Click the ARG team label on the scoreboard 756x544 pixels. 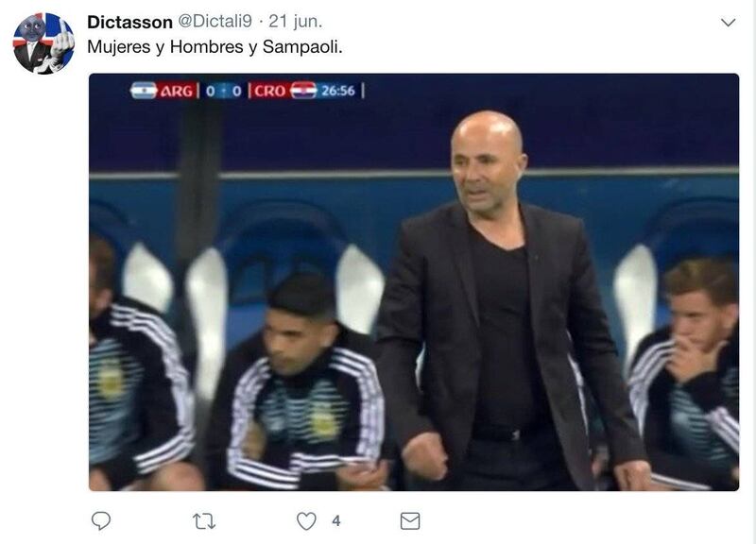(x=177, y=91)
